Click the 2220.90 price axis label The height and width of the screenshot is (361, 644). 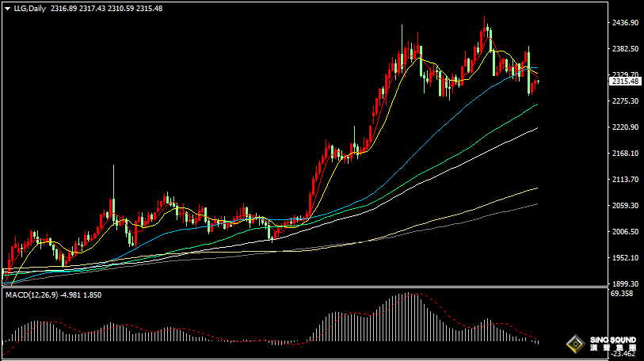click(x=624, y=127)
